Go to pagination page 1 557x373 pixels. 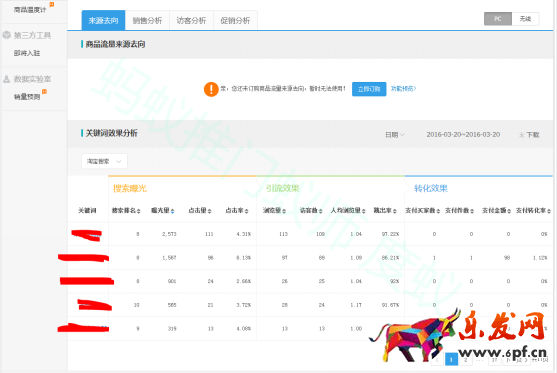[x=451, y=360]
